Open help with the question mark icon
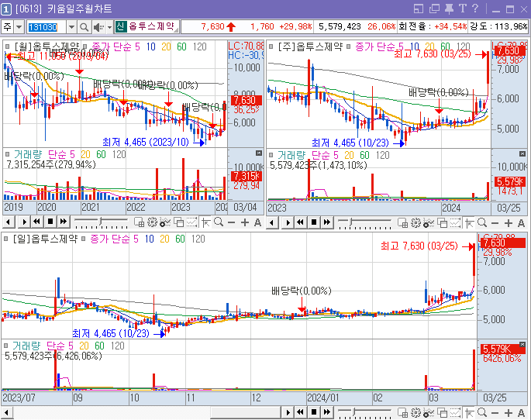 tap(475, 9)
